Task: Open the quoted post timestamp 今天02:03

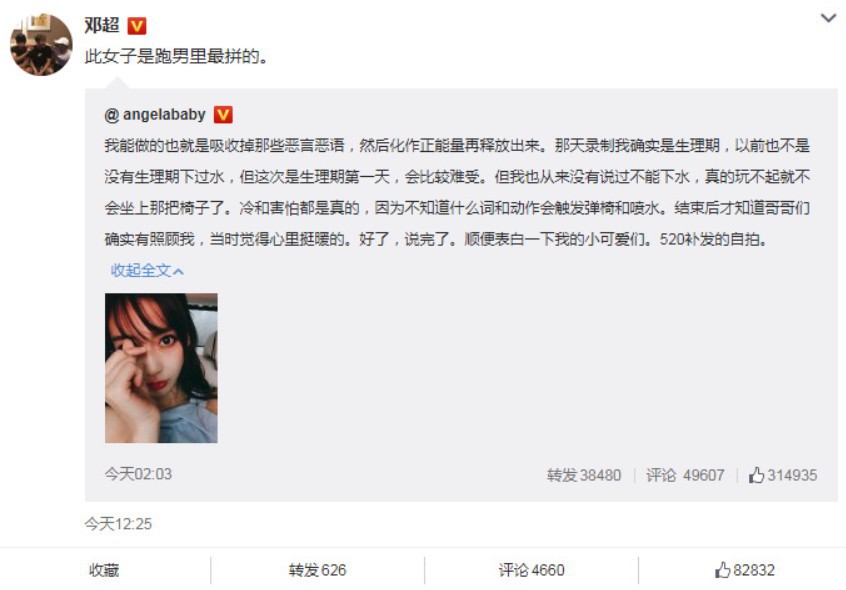Action: (138, 474)
